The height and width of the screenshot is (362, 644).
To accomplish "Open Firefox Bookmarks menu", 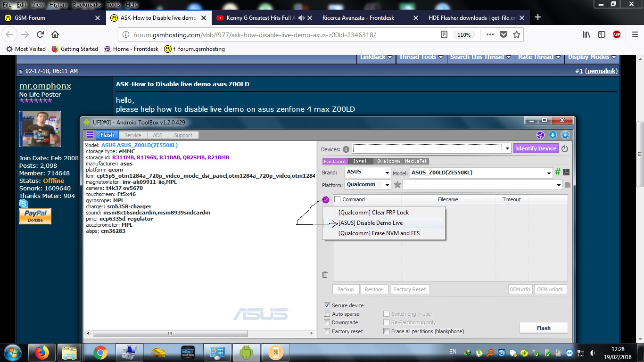I will 86,5.
